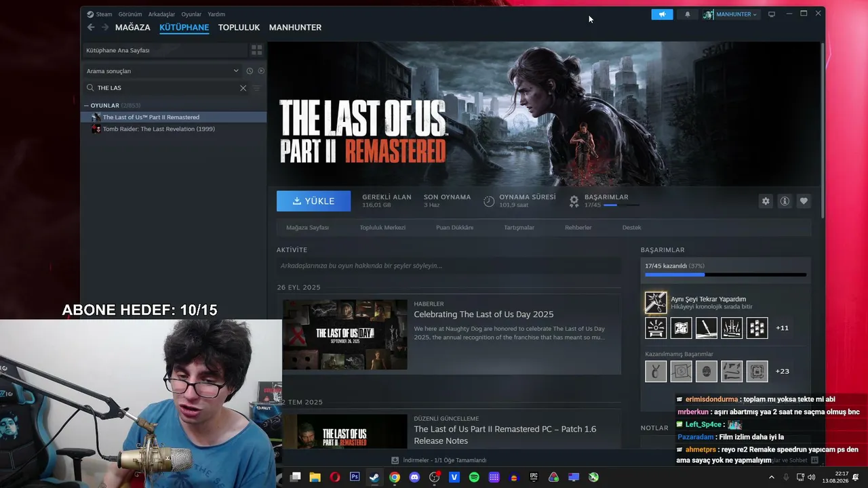868x488 pixels.
Task: Open the Steam notifications bell
Action: click(688, 14)
